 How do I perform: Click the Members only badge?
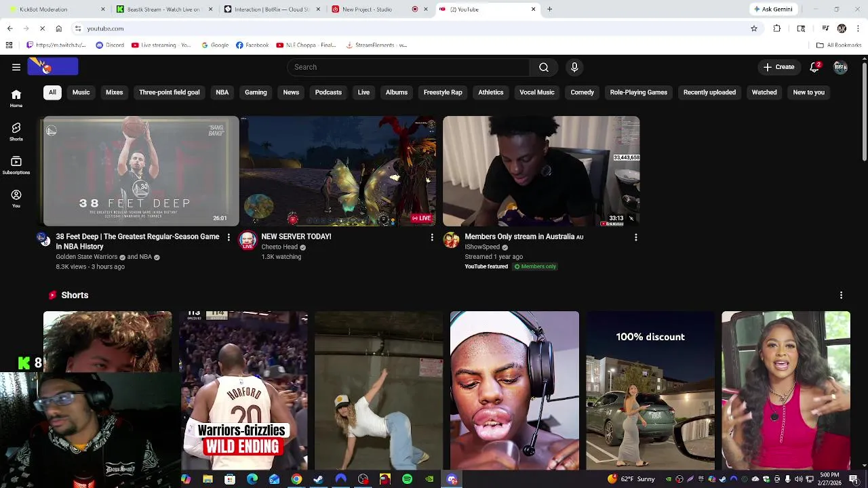535,266
